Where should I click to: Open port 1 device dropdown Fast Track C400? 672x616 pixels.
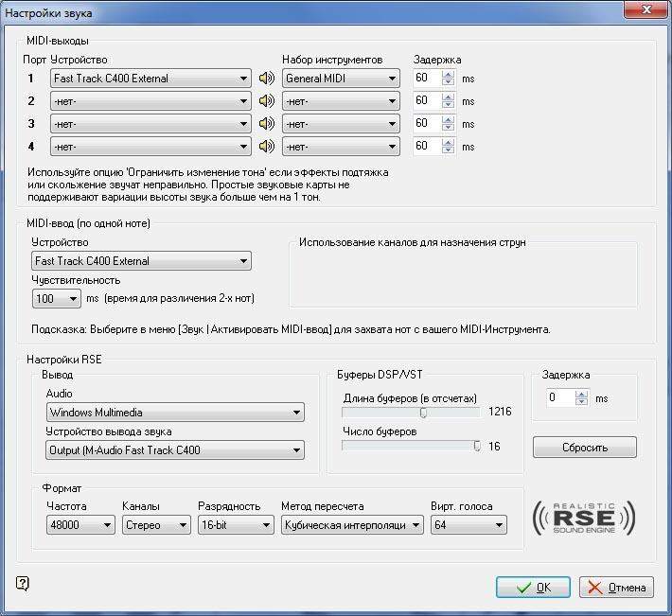coord(150,79)
